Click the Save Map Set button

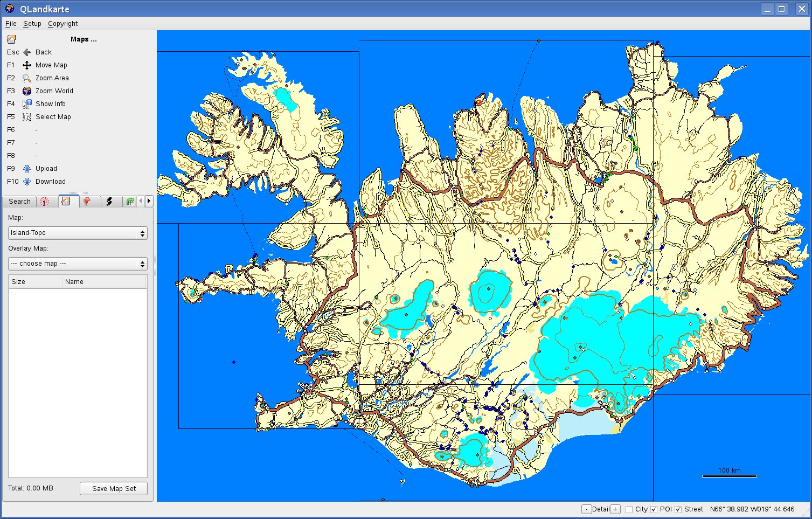pos(114,488)
